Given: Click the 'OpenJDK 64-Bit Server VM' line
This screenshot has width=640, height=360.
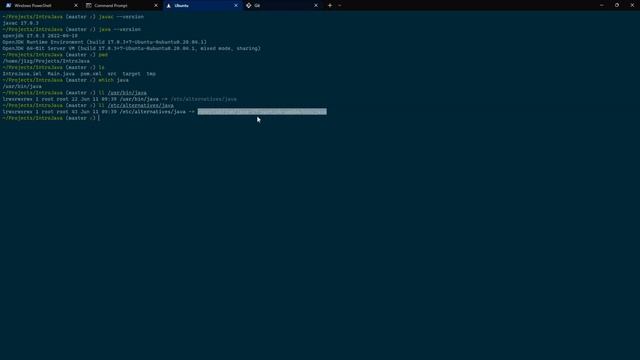Looking at the screenshot, I should click(x=131, y=49).
